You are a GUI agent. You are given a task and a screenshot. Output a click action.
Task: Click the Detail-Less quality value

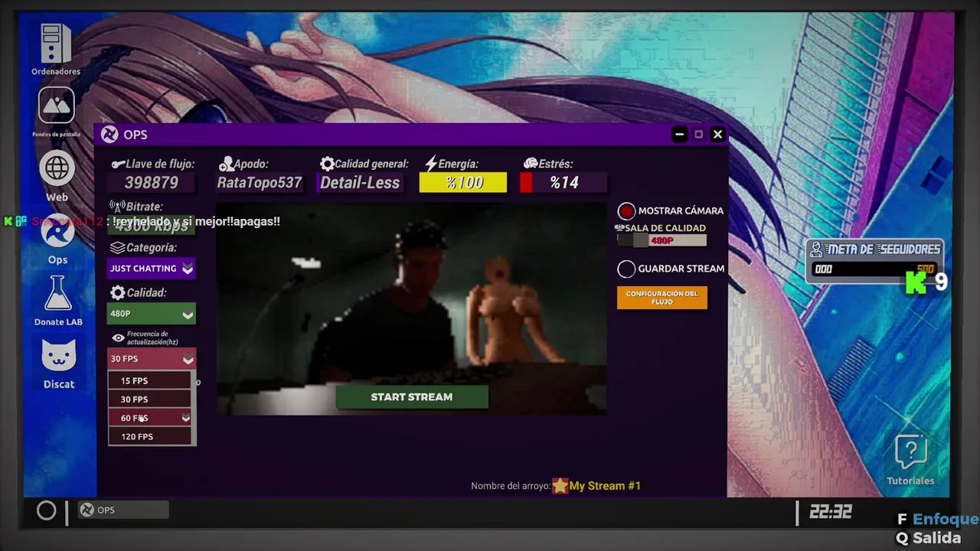[360, 183]
